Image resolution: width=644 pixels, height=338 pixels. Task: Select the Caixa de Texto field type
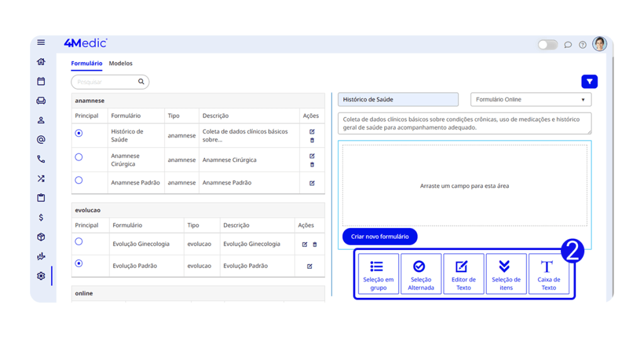coord(548,274)
